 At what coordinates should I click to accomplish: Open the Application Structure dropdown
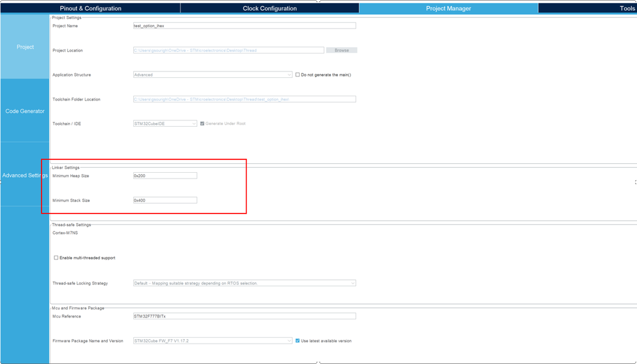tap(212, 75)
